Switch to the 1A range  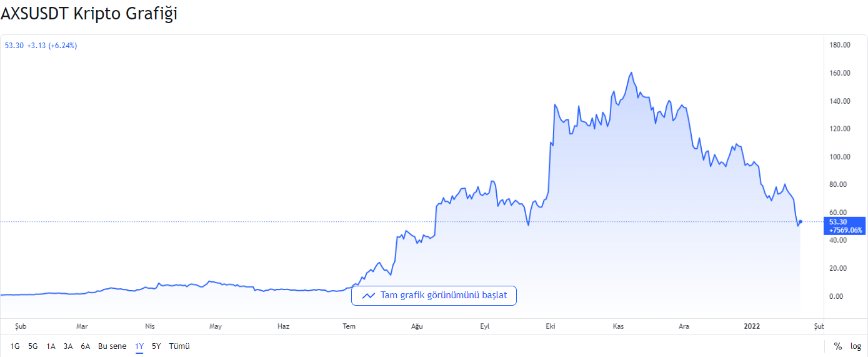[51, 346]
